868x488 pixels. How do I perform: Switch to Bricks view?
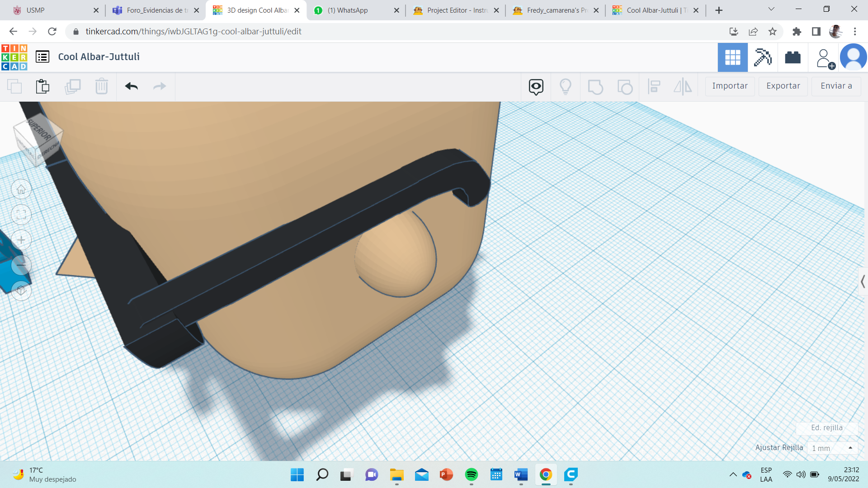tap(793, 57)
